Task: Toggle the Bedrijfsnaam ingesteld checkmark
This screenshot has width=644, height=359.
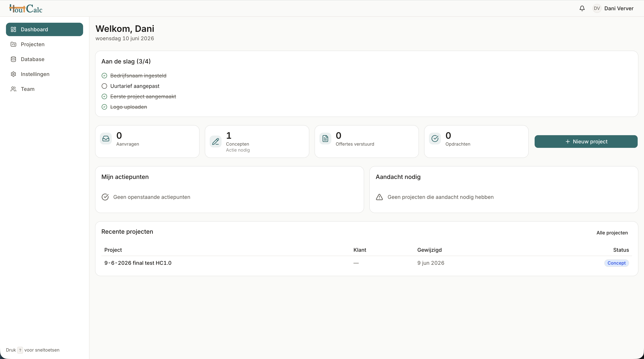Action: [x=104, y=75]
